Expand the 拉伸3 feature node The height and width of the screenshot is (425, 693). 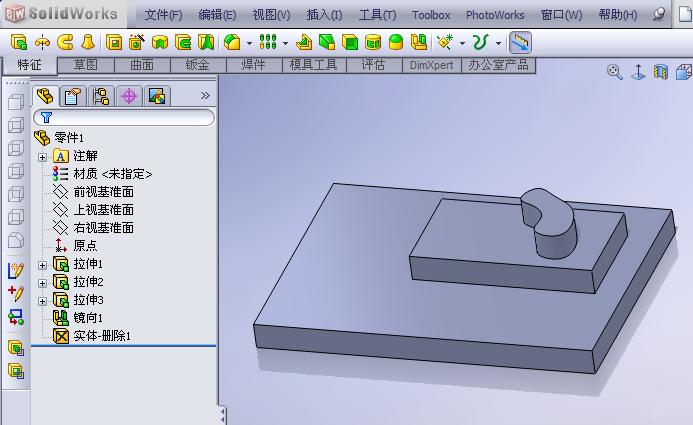pyautogui.click(x=42, y=301)
